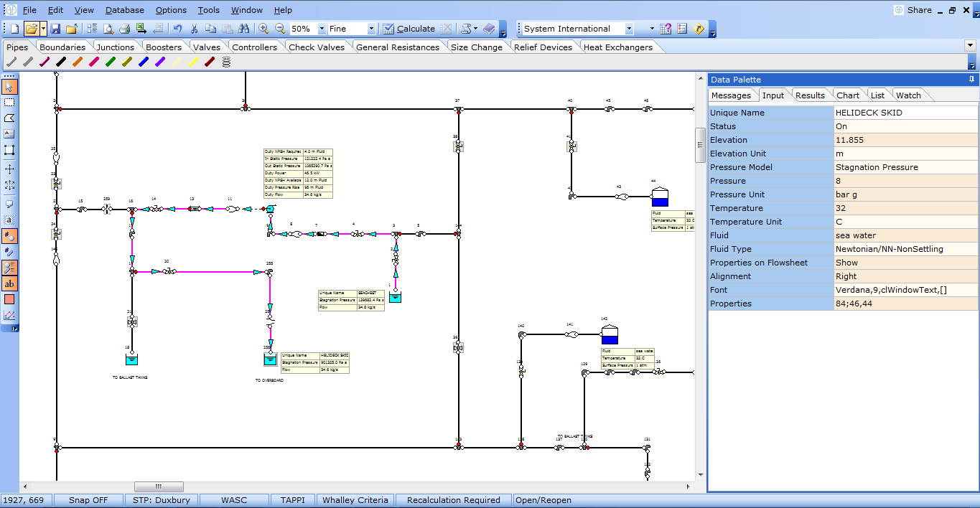The height and width of the screenshot is (508, 980).
Task: Pick the blue pipe color swatch
Action: click(144, 62)
